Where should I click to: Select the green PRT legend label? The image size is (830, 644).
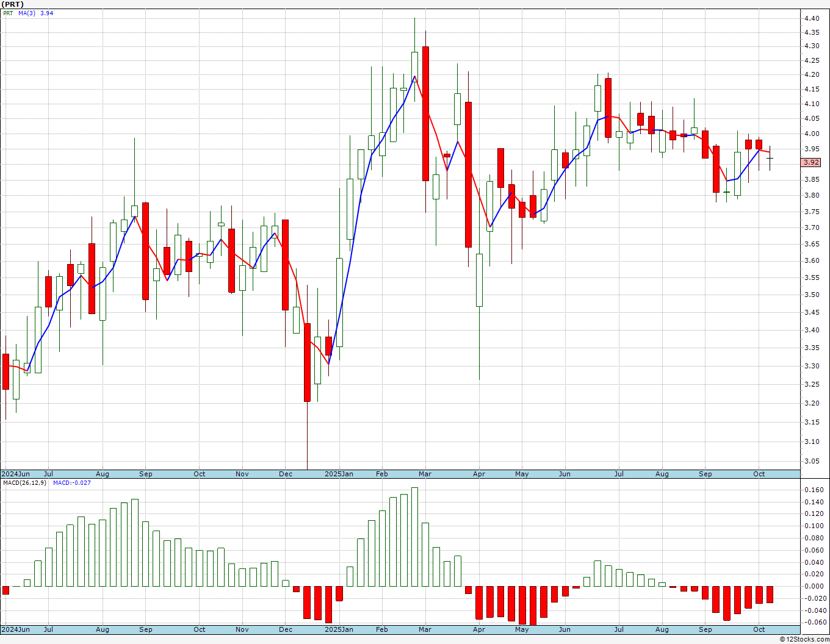8,13
